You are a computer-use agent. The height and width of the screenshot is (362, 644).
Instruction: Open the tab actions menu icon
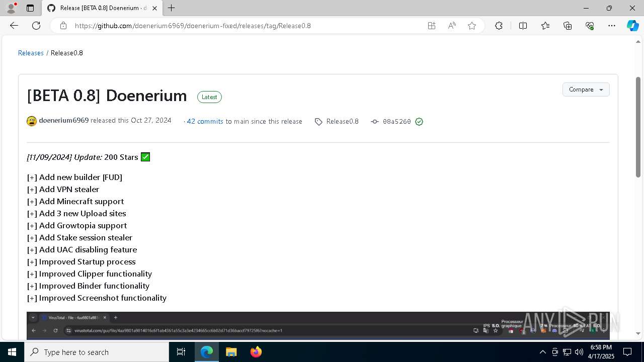(x=30, y=8)
